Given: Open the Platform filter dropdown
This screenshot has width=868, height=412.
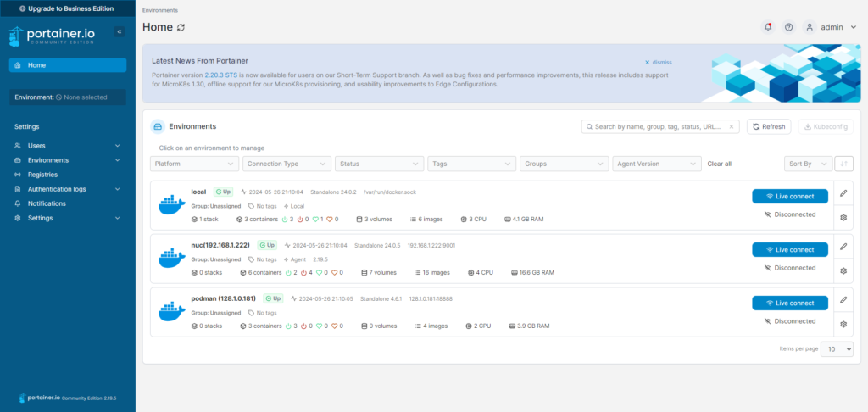Looking at the screenshot, I should [x=194, y=164].
